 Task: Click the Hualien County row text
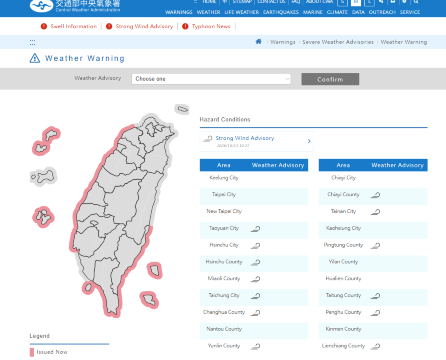(343, 279)
